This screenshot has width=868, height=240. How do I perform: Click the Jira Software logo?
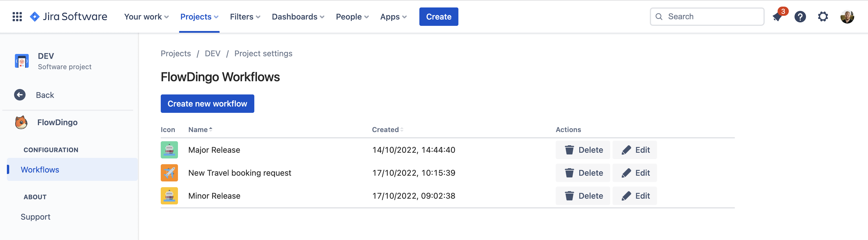tap(68, 17)
